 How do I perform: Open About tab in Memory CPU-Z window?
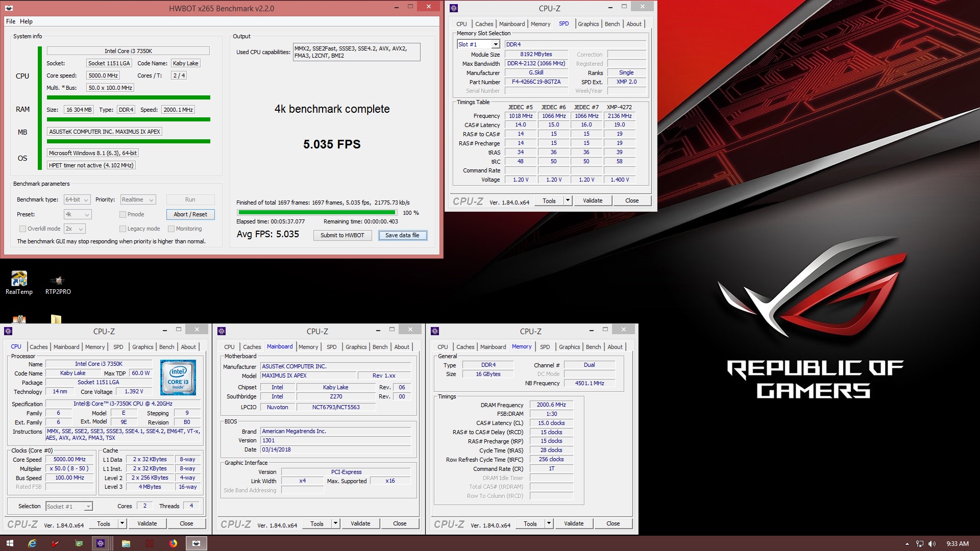(615, 347)
